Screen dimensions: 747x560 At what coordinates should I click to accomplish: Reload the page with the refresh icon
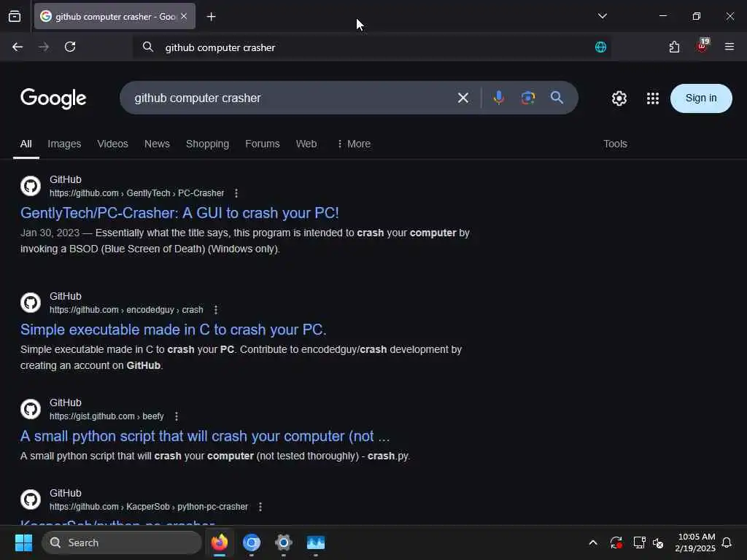(x=70, y=47)
